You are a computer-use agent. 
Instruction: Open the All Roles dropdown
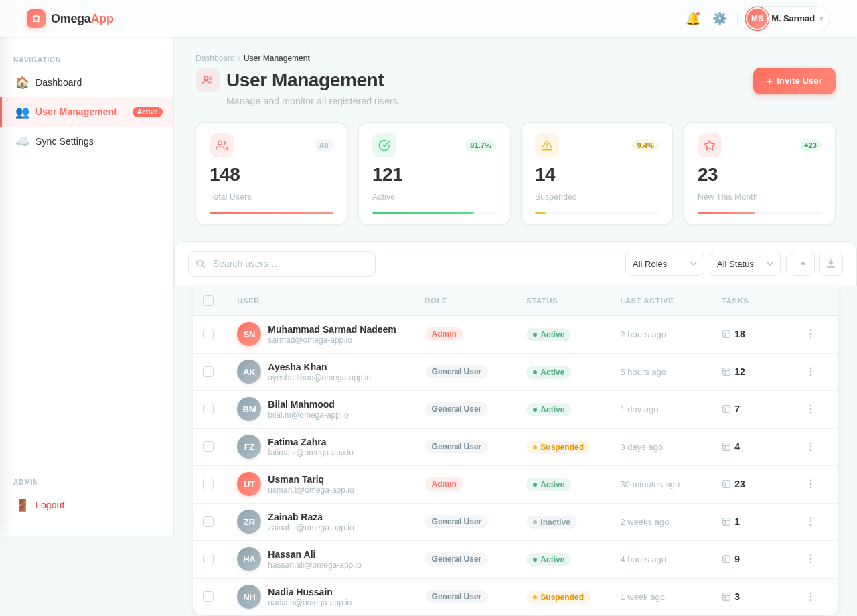coord(664,263)
